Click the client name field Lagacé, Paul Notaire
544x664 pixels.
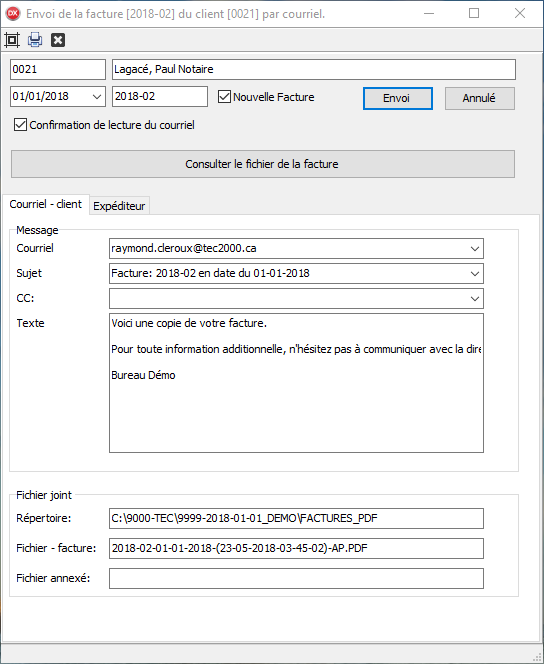[x=314, y=69]
